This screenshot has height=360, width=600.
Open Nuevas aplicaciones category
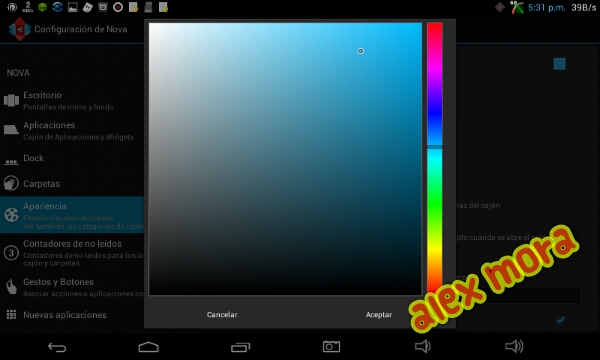72,315
